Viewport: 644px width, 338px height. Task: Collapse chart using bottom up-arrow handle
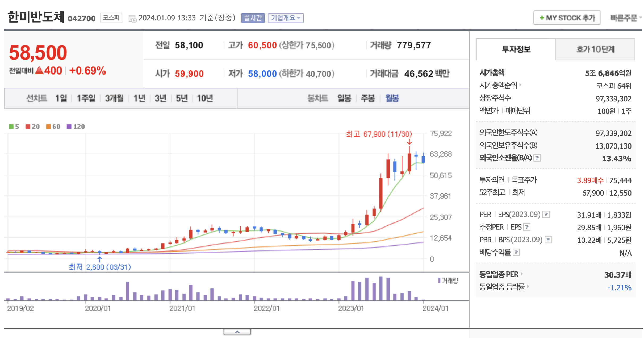tap(237, 332)
